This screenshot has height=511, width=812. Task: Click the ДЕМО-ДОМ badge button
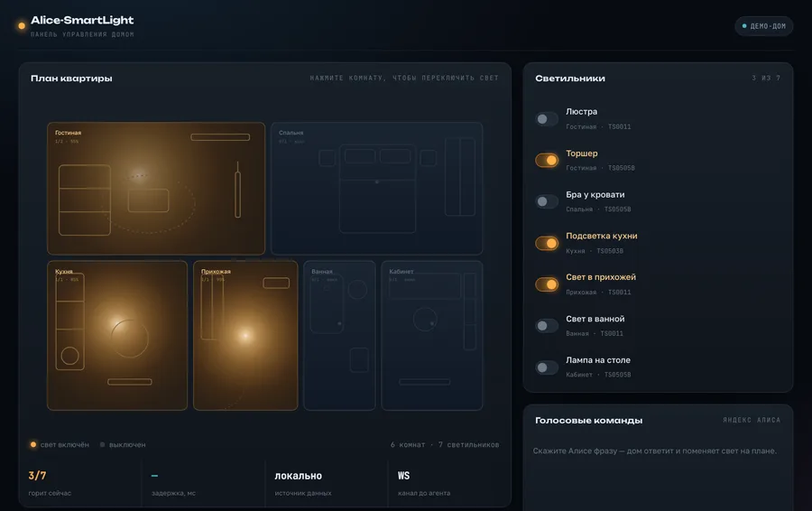pos(764,26)
